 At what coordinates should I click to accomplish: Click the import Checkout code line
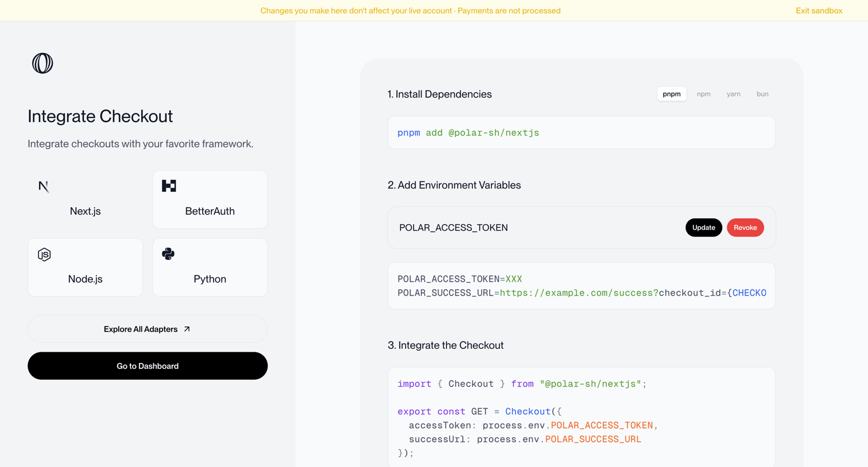coord(522,384)
